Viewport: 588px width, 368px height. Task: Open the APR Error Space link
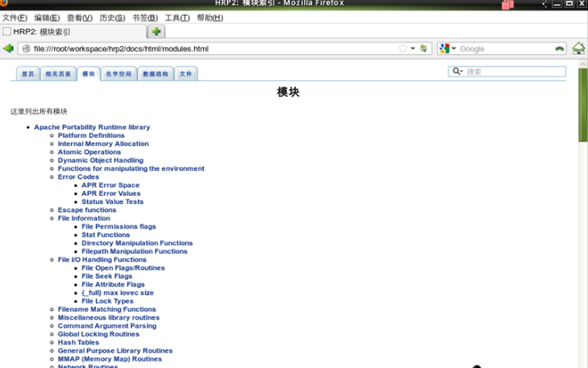tap(110, 184)
